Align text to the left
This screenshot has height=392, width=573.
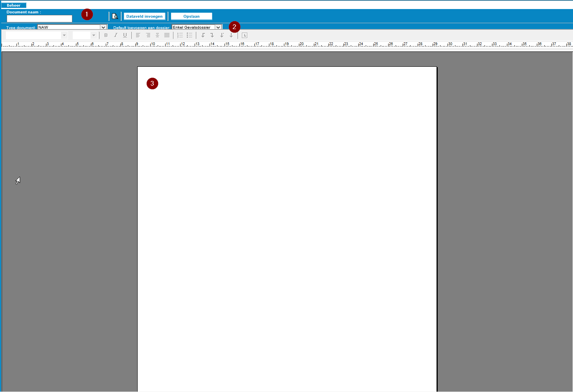coord(138,35)
